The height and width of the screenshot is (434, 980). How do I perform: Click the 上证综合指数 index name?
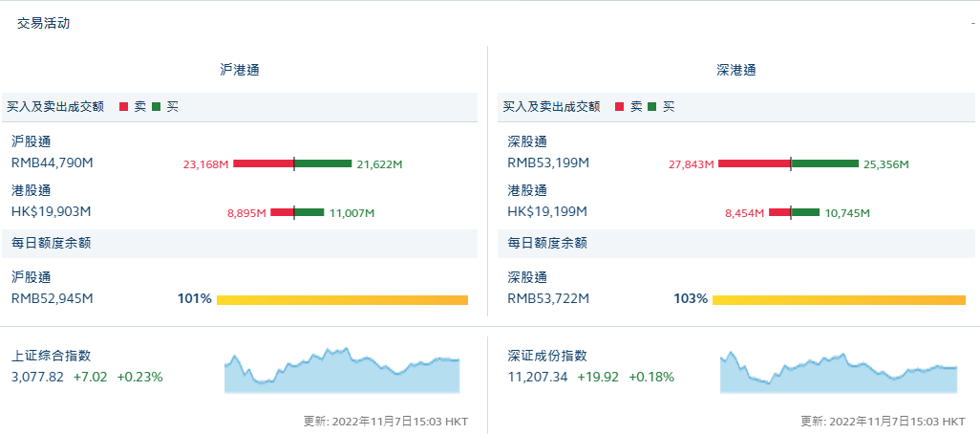point(51,356)
